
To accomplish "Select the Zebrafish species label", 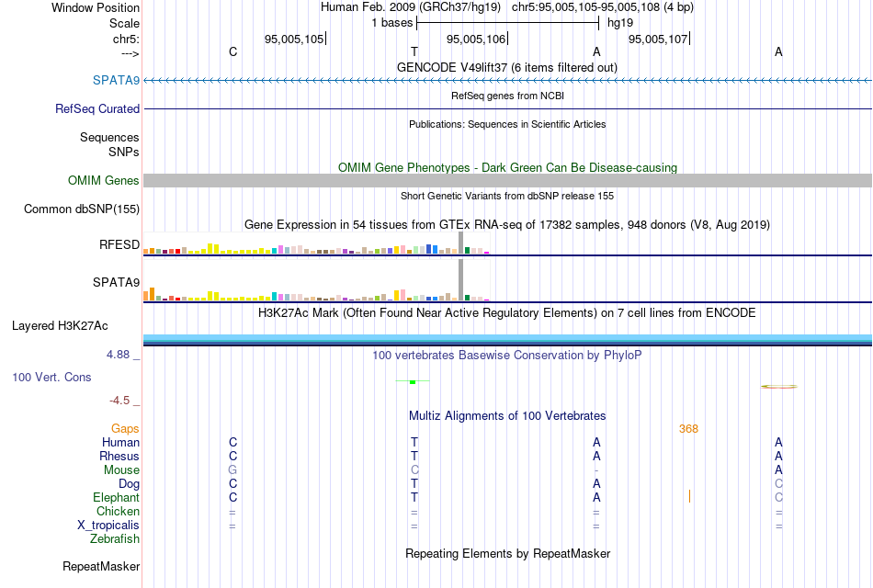I will [x=114, y=538].
